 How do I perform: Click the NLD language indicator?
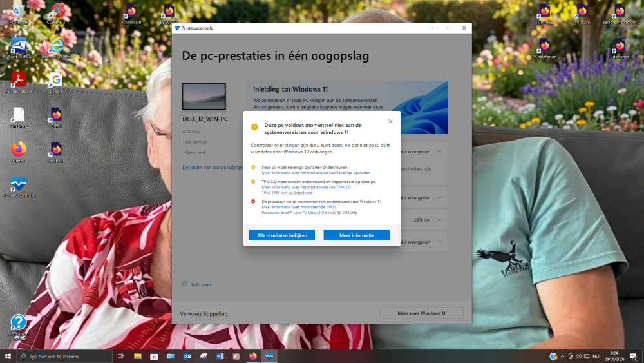tap(596, 357)
